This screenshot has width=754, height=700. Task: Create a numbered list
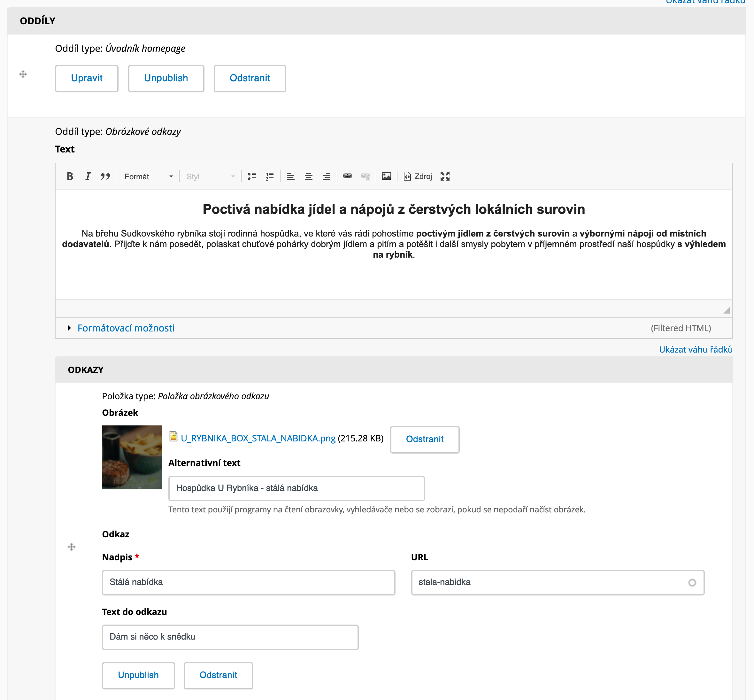[269, 176]
